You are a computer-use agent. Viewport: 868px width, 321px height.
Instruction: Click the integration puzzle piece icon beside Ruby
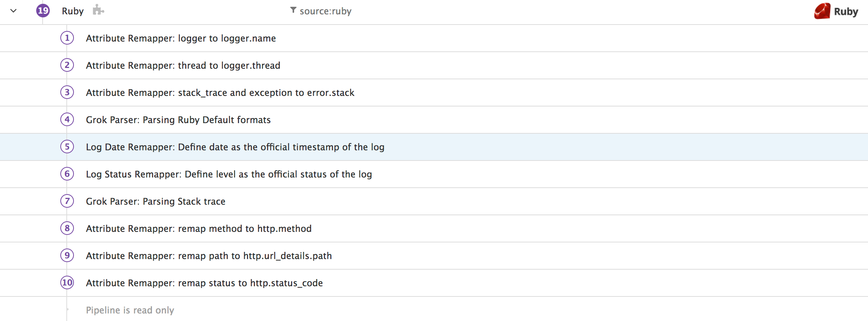click(x=98, y=11)
